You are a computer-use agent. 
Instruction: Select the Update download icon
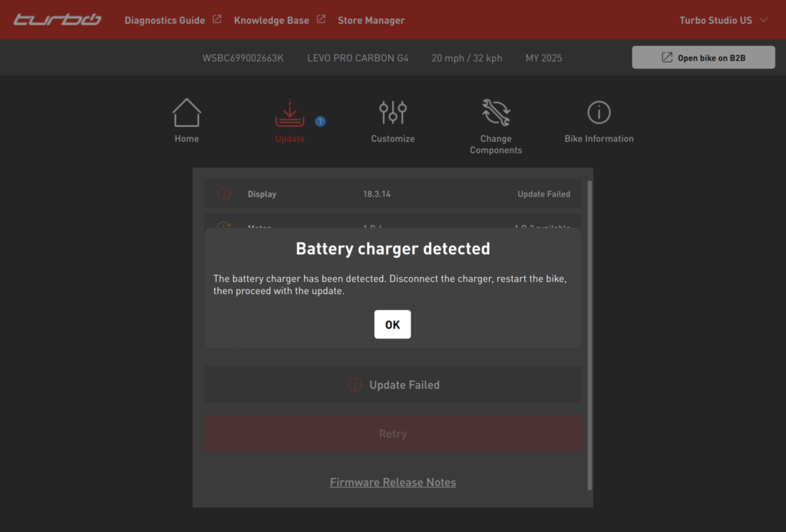pyautogui.click(x=289, y=114)
